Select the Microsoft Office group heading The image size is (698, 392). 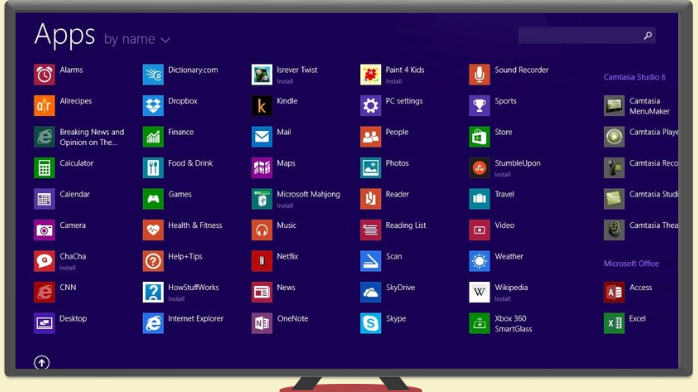tap(631, 263)
